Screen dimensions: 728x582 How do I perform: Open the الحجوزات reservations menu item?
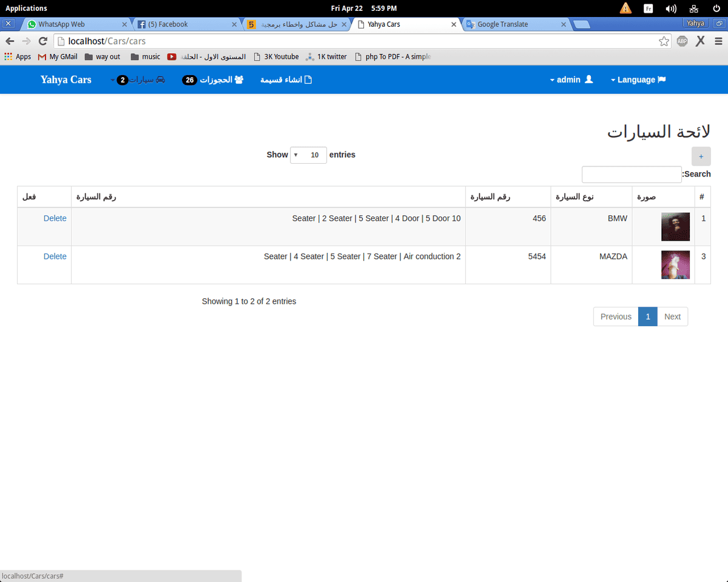(x=213, y=80)
